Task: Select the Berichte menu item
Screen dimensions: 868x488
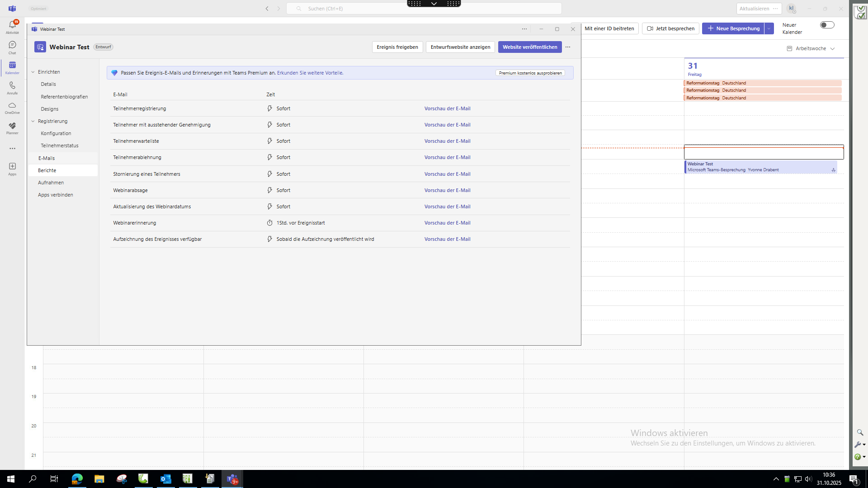Action: (x=47, y=170)
